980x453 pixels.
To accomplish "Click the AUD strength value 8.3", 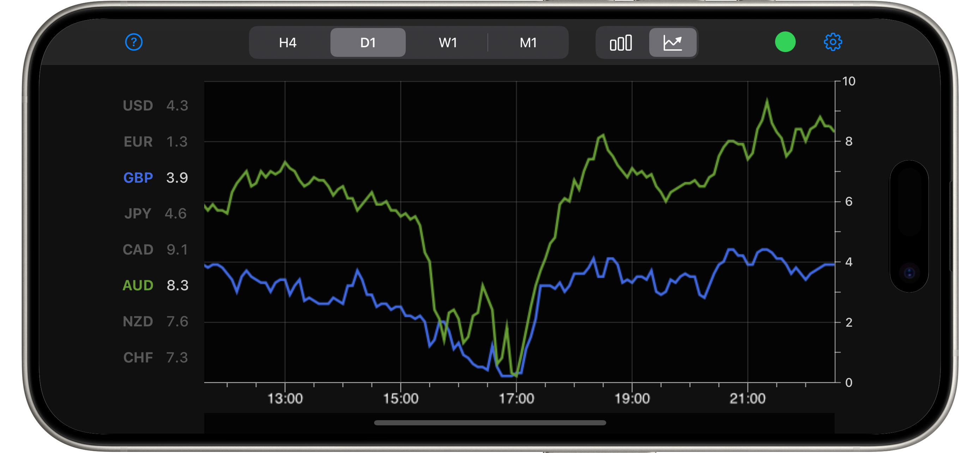I will tap(177, 285).
